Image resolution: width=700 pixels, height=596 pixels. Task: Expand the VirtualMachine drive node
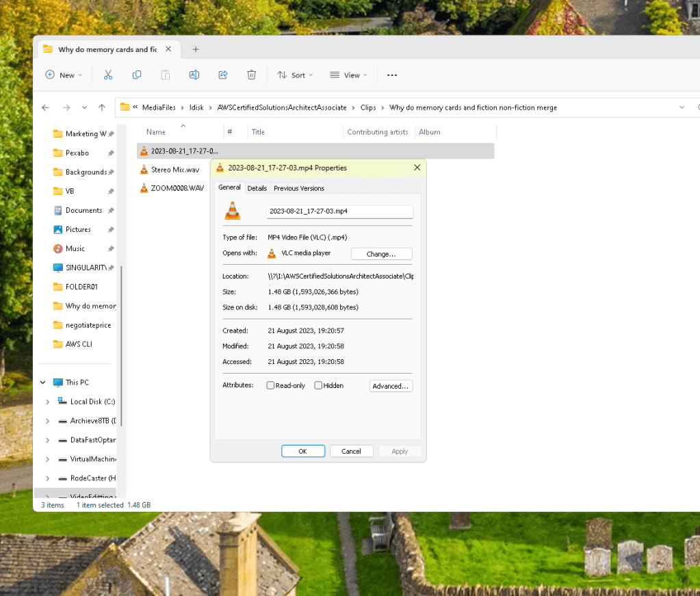pyautogui.click(x=48, y=459)
